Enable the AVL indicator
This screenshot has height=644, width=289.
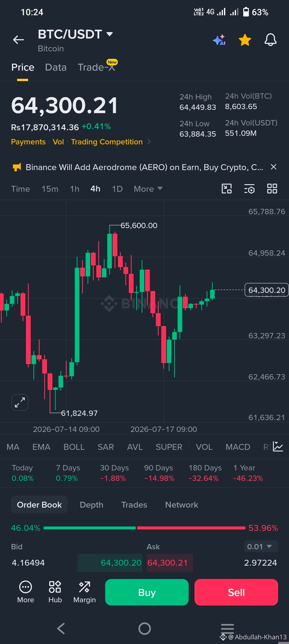coord(135,447)
